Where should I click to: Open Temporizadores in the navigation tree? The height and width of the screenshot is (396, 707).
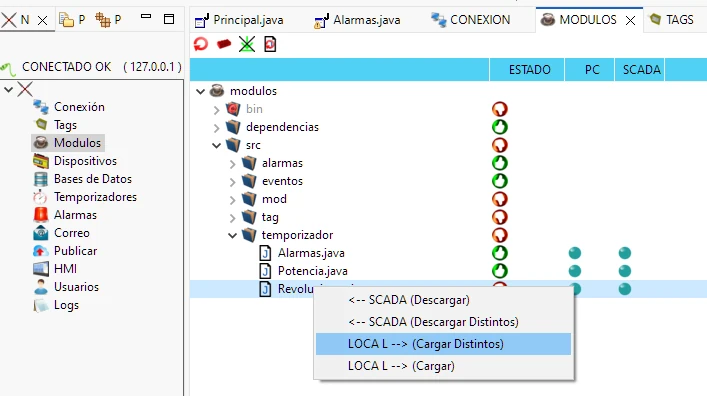coord(95,197)
